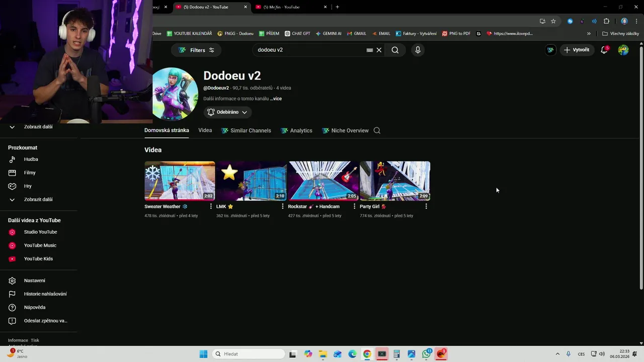
Task: Select the Domovská stránka tab
Action: pos(167,130)
